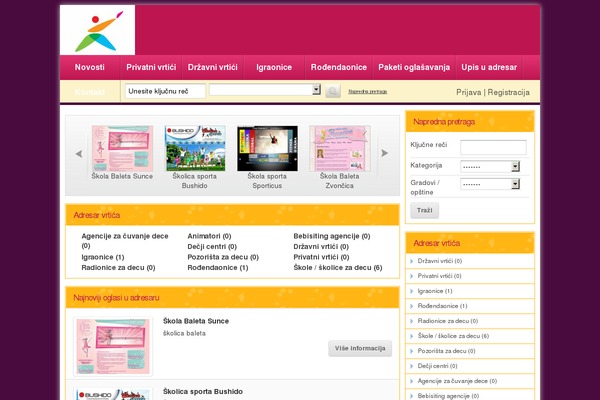The image size is (600, 400).
Task: Click arrow icon beside Rođendaonice in sidebar
Action: tap(412, 306)
